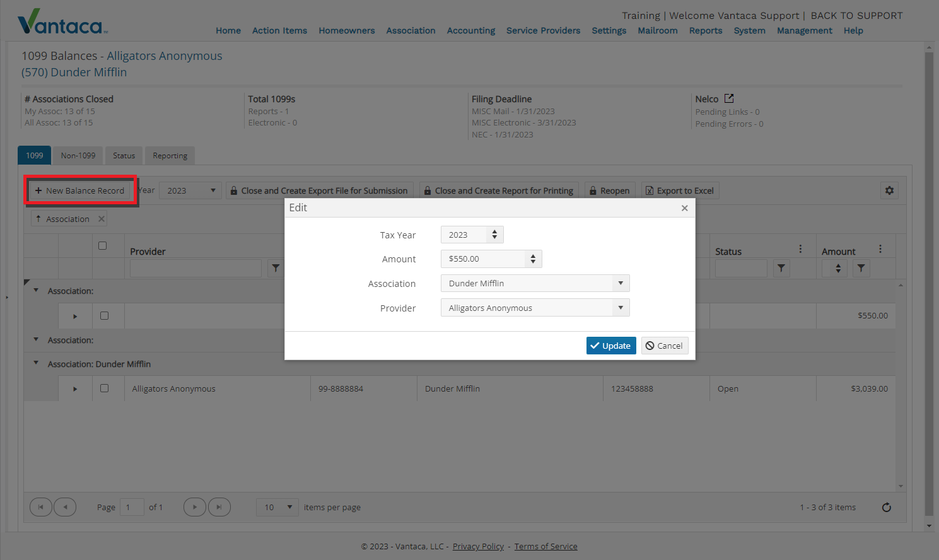The width and height of the screenshot is (939, 560).
Task: Close the Edit dialog with X
Action: [x=684, y=208]
